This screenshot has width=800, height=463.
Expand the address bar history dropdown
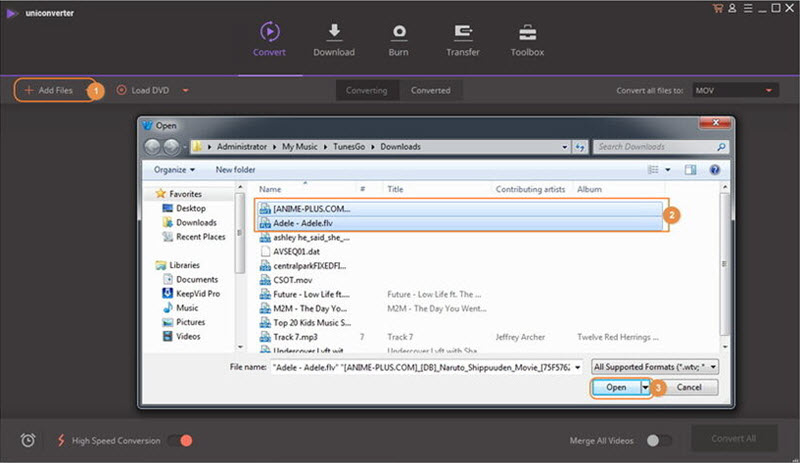click(x=564, y=147)
